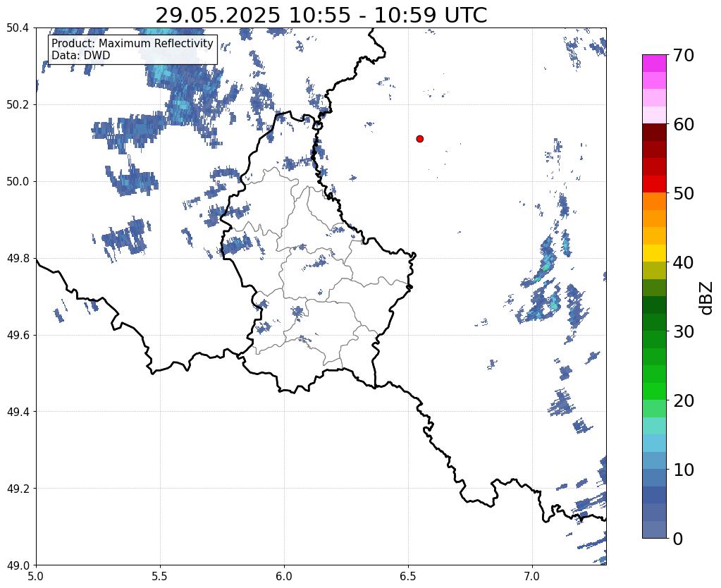
Task: Select the plot title with date and time
Action: pos(321,16)
